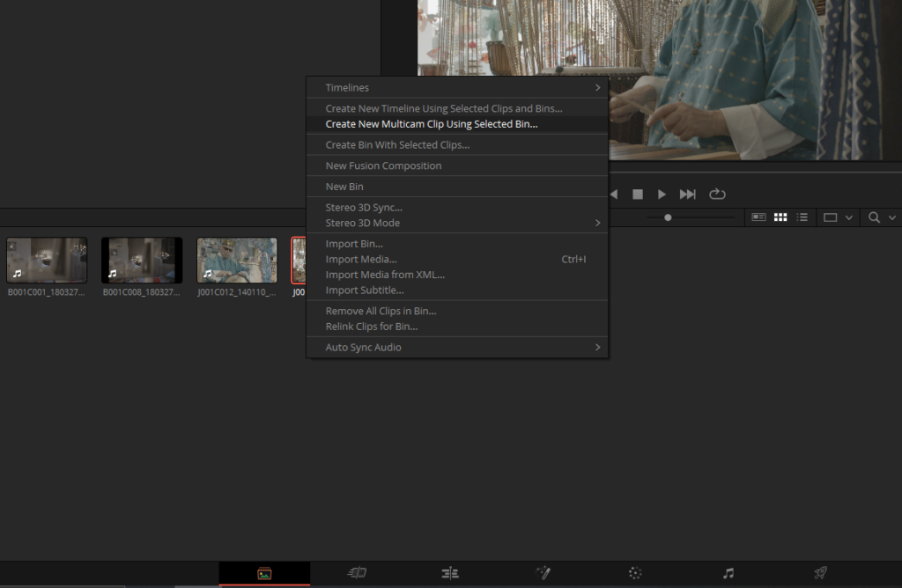Screen dimensions: 902x588
Task: Open the Color page icon
Action: (635, 573)
